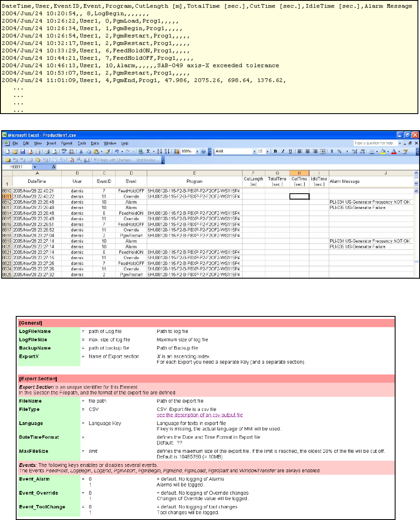Click 'PgmRestart' event cell in row 8818
The height and width of the screenshot is (520, 420).
pyautogui.click(x=131, y=236)
